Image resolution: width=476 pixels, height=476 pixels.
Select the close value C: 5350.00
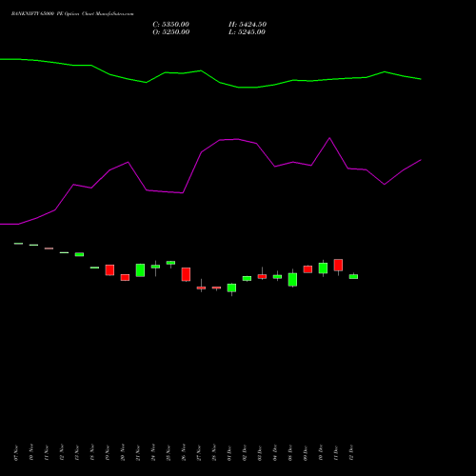(171, 25)
